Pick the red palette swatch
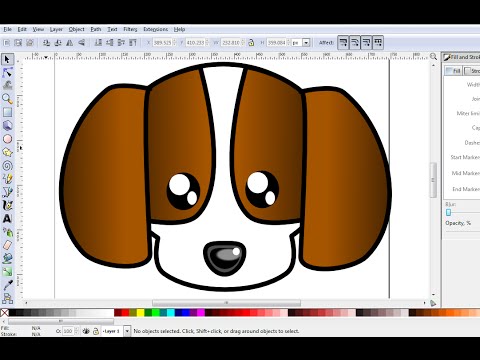Image resolution: width=480 pixels, height=360 pixels. [125, 313]
